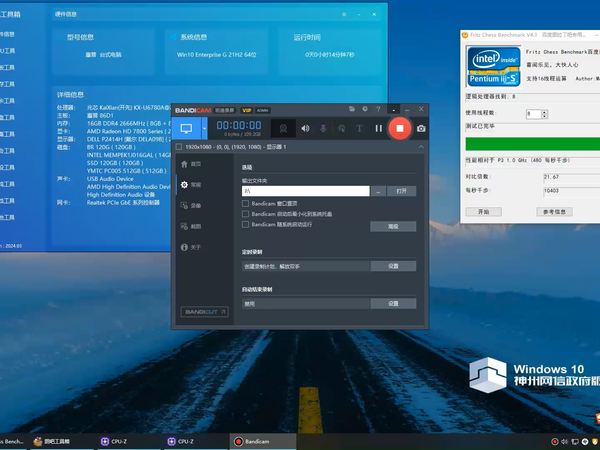Switch to the Fritz Bench taskbar button
Screen dimensions: 600x450
13,442
